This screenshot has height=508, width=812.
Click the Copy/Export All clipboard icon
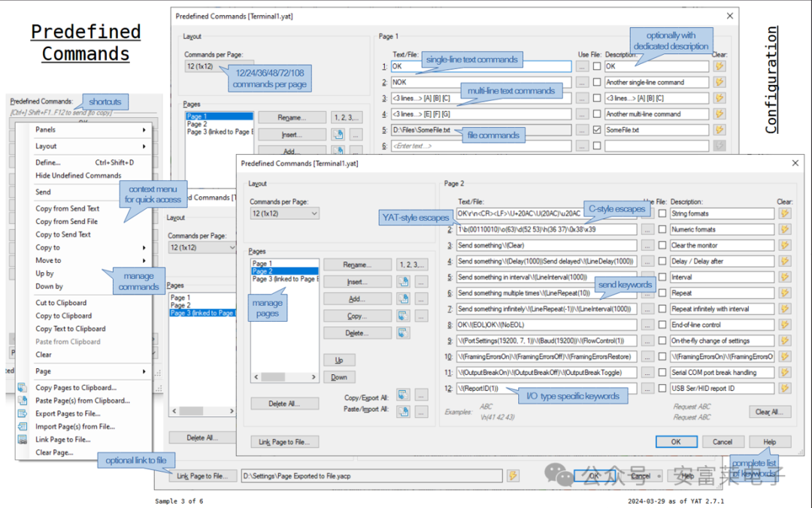coord(403,395)
